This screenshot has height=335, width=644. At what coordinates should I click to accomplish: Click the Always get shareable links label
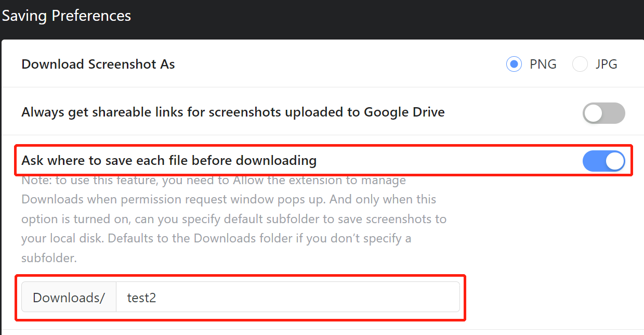coord(233,112)
